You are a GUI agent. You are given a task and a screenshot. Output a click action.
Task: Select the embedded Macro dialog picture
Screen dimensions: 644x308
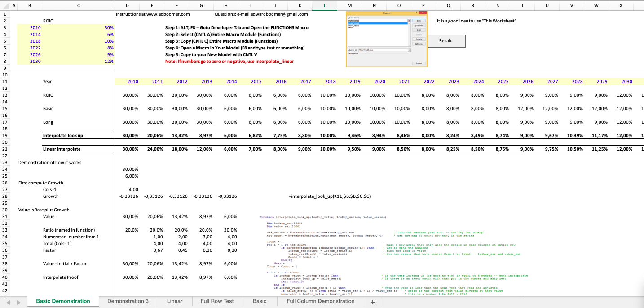pyautogui.click(x=387, y=40)
